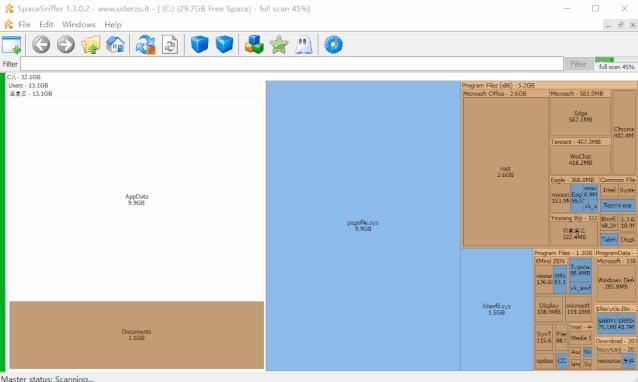Open the Help menu
638x382 pixels.
(x=113, y=25)
